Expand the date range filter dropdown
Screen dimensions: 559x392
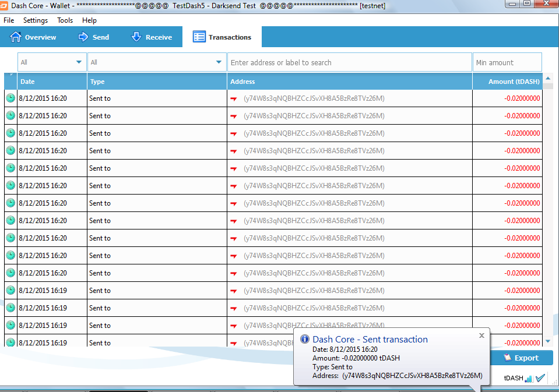point(52,62)
